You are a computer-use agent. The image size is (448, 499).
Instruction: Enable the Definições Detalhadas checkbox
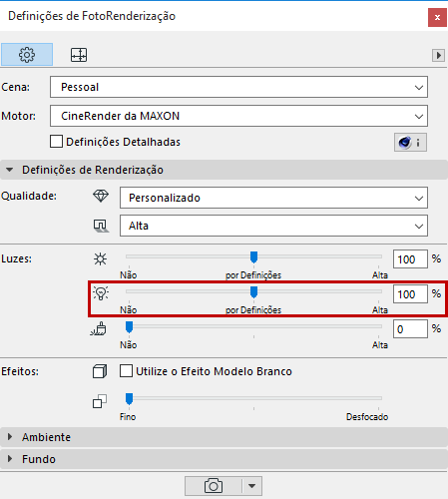tap(56, 142)
